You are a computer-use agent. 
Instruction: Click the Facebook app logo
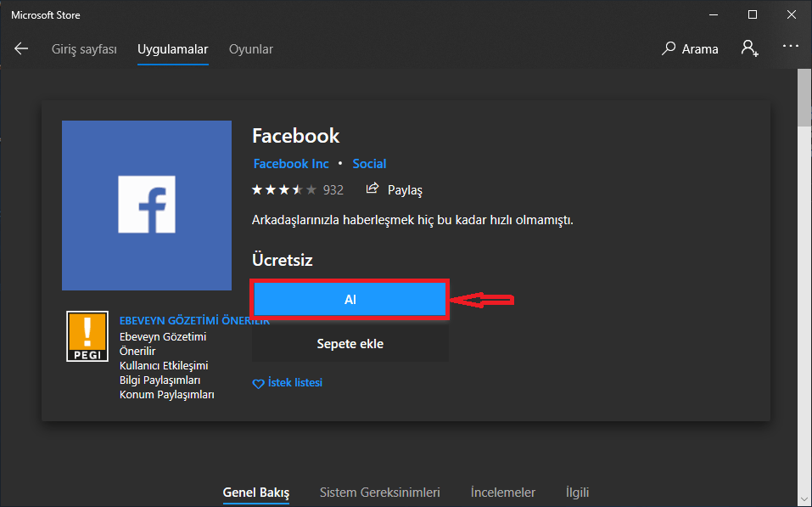click(x=147, y=205)
